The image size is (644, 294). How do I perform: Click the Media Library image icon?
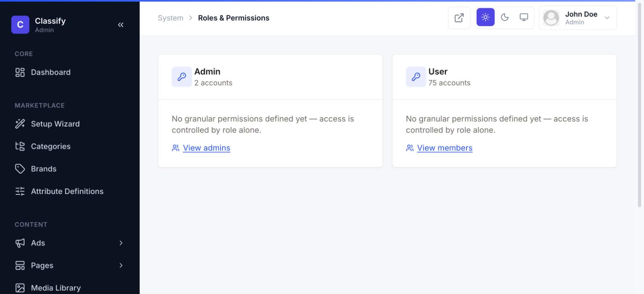(x=20, y=288)
